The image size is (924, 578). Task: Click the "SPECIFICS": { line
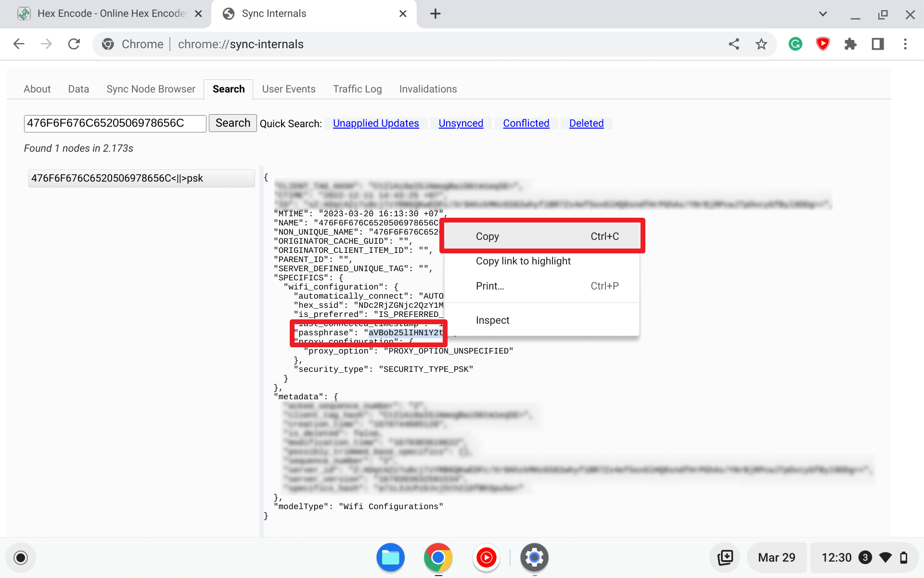point(308,278)
